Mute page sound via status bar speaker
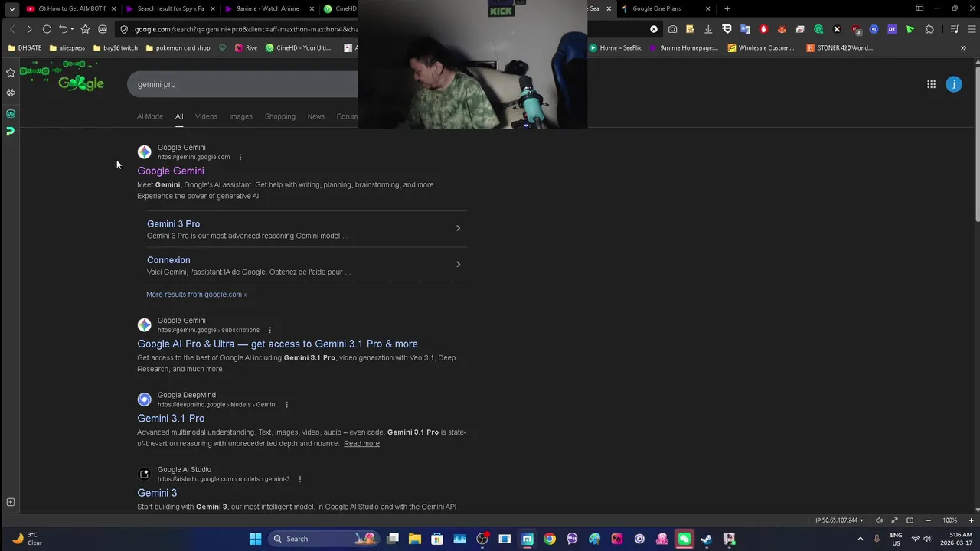This screenshot has height=551, width=980. [879, 520]
